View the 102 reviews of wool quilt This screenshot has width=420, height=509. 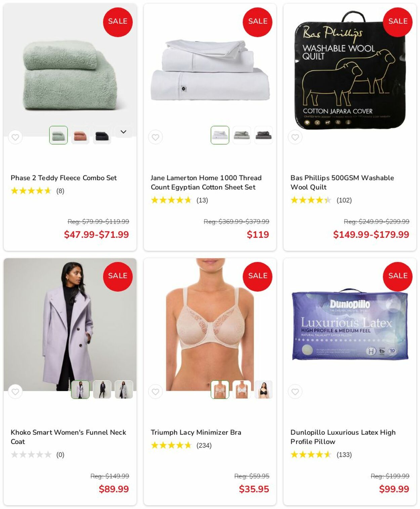(344, 200)
